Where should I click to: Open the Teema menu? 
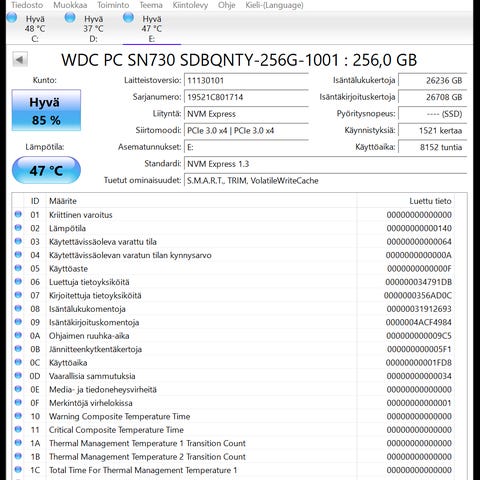(151, 5)
